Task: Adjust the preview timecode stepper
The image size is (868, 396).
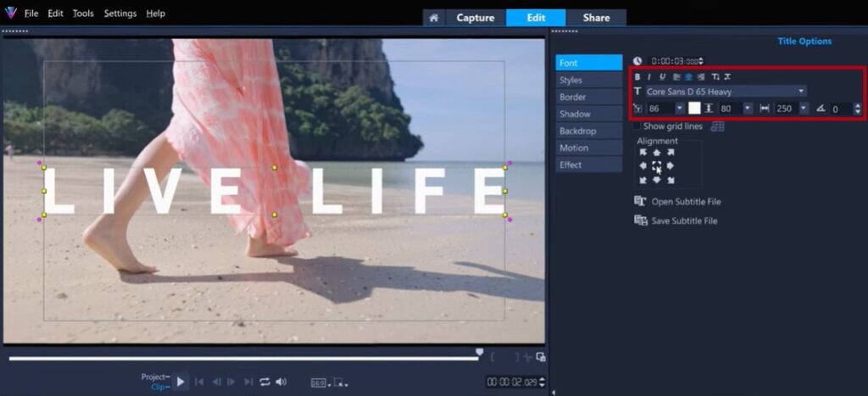Action: [x=542, y=382]
